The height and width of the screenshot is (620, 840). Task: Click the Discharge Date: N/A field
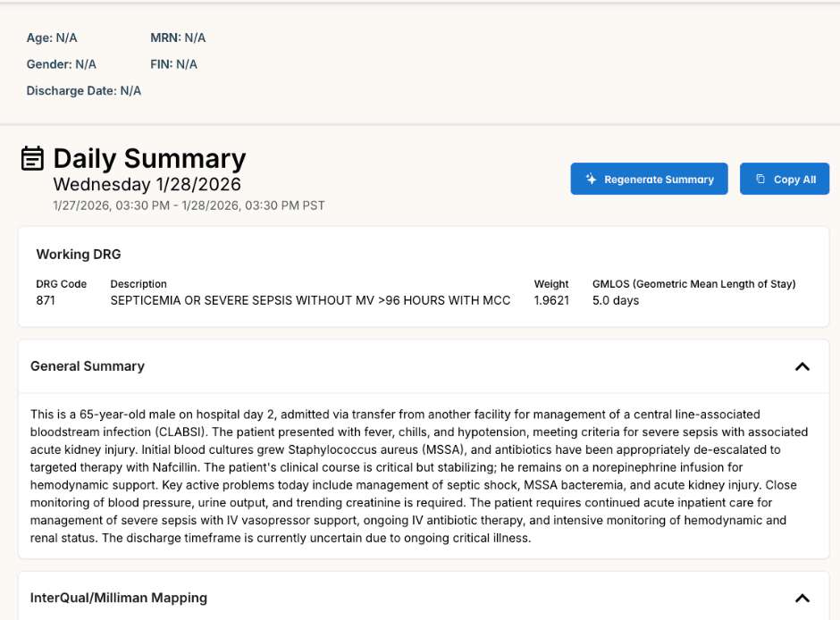coord(84,90)
